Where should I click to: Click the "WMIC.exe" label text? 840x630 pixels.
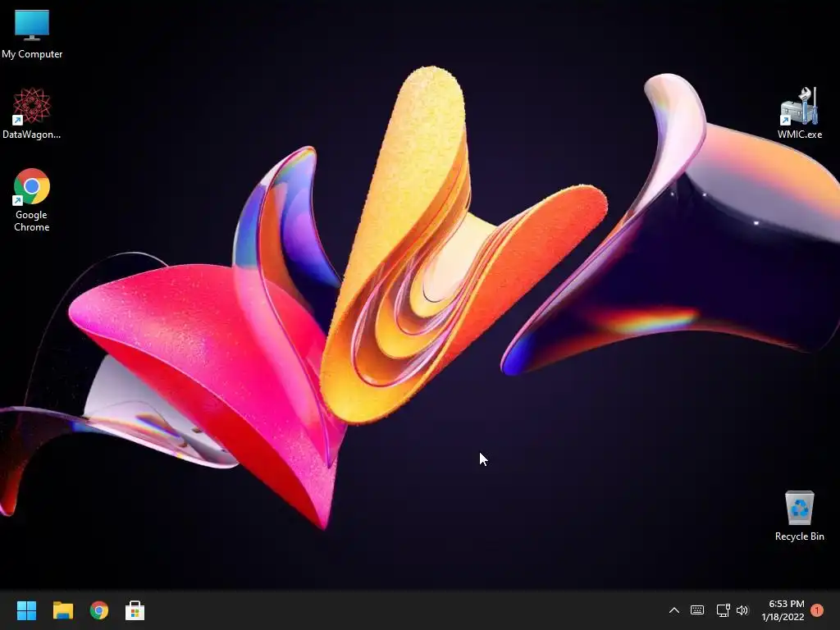coord(799,135)
